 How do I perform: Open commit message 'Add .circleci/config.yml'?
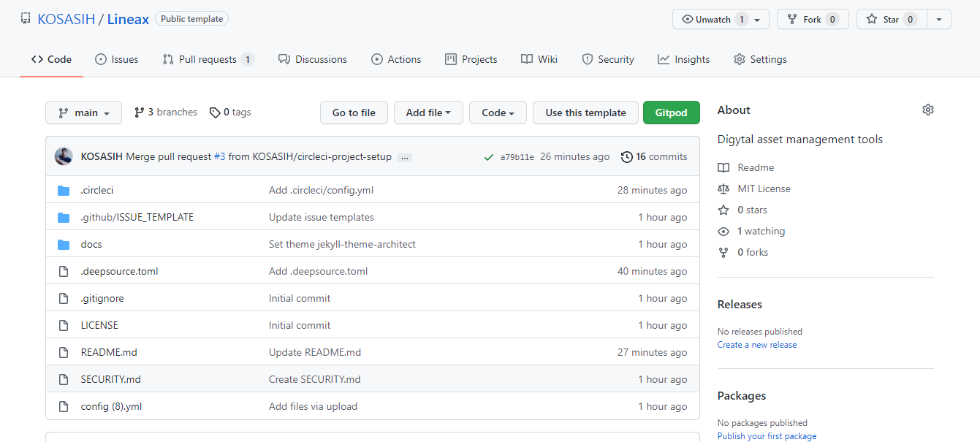pos(321,190)
